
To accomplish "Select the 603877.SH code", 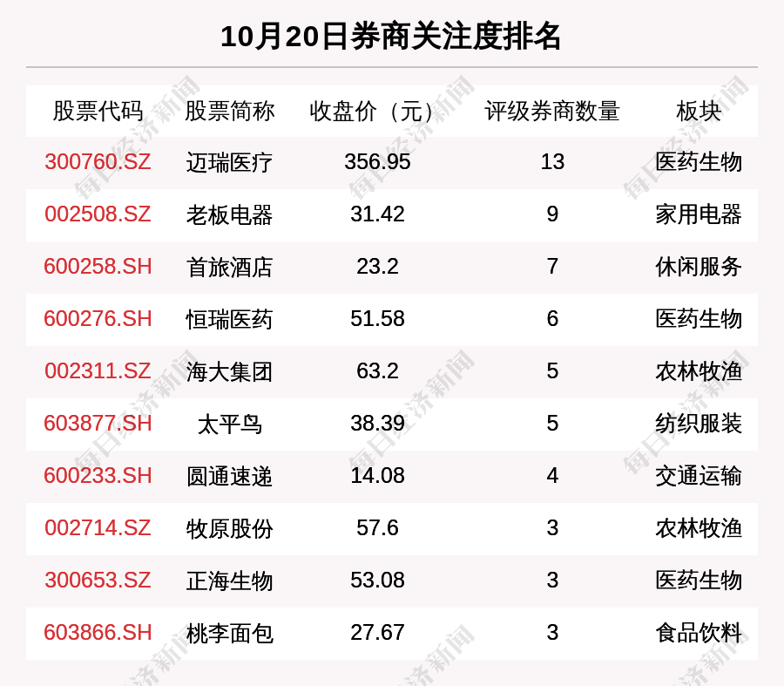I will pyautogui.click(x=98, y=424).
